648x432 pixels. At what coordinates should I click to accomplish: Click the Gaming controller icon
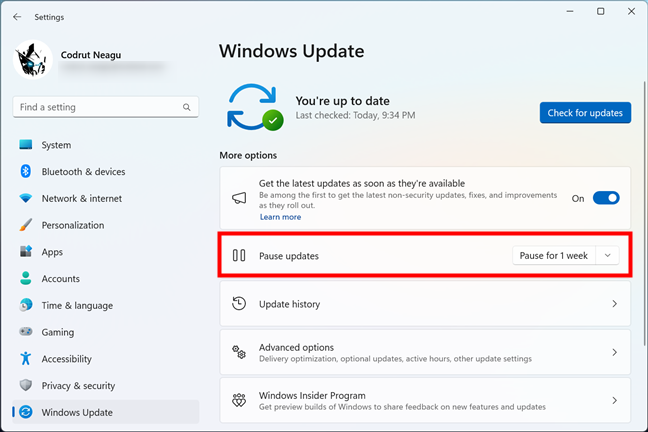tap(26, 332)
